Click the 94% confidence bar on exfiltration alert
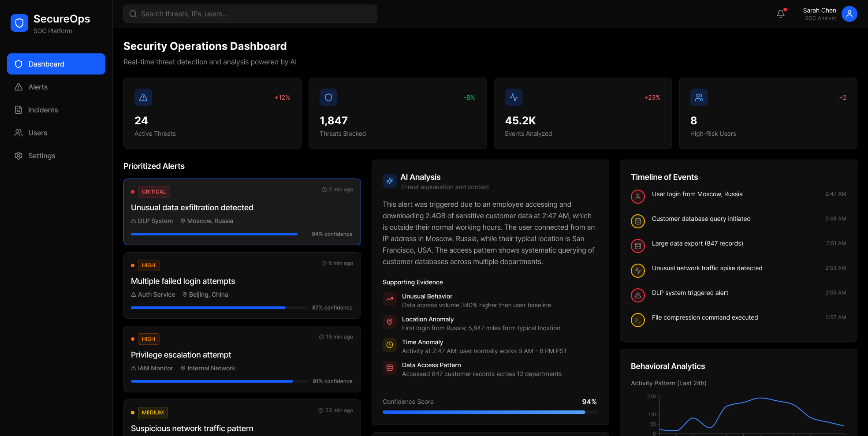Screen dimensions: 868x436 tap(220, 234)
